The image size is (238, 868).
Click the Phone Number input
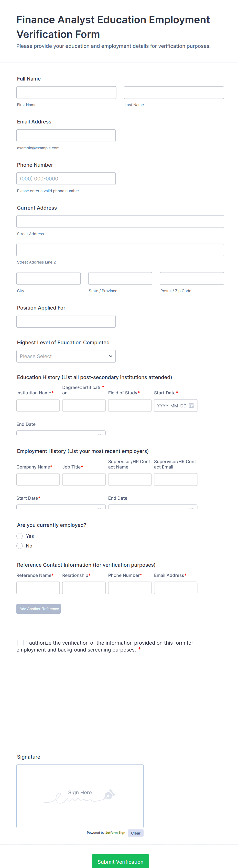(66, 179)
